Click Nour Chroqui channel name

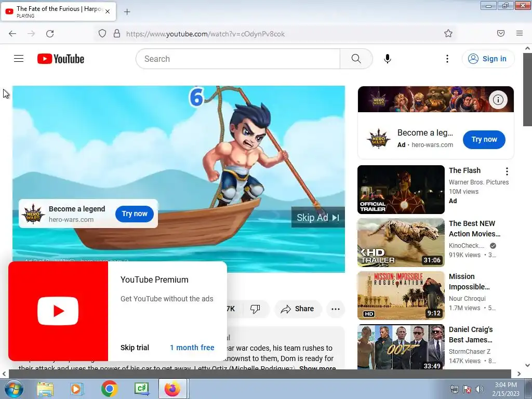click(x=467, y=299)
